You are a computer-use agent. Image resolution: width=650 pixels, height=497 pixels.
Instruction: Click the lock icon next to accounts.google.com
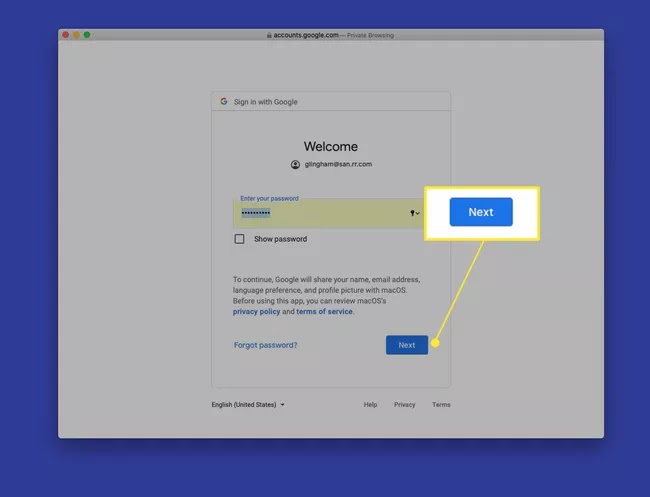(269, 35)
